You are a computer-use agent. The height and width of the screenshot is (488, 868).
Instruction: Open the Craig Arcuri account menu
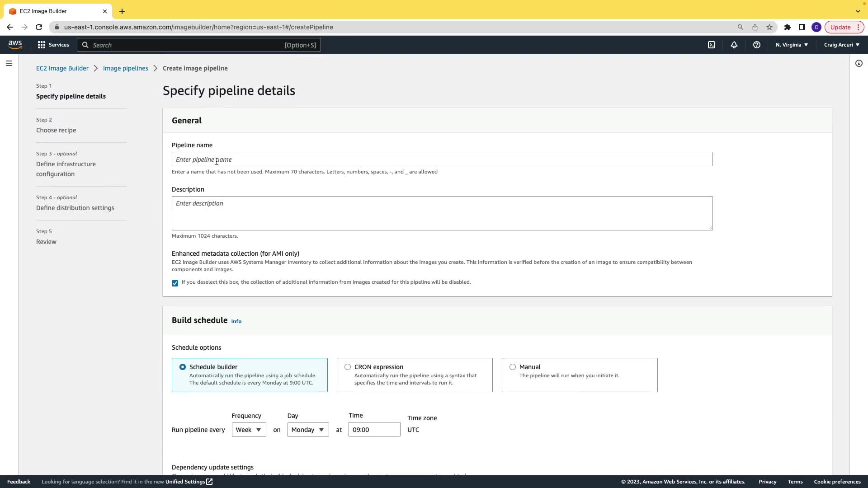(841, 45)
